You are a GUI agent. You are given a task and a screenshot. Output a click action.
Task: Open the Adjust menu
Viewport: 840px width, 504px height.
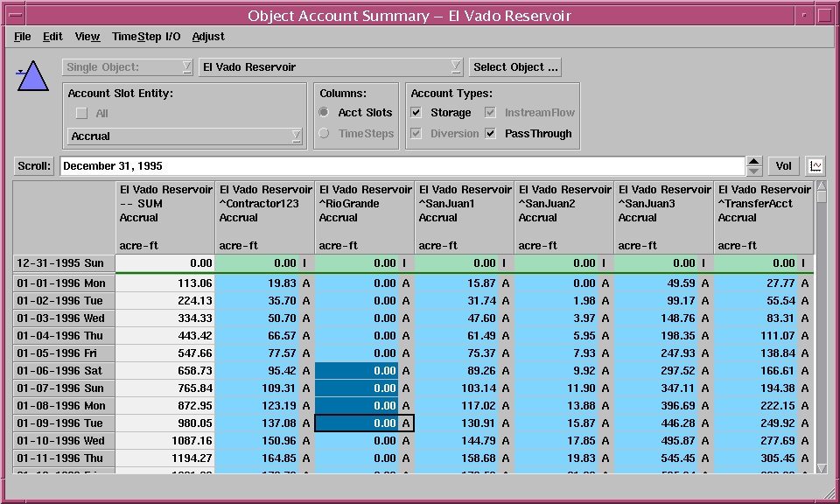click(208, 37)
